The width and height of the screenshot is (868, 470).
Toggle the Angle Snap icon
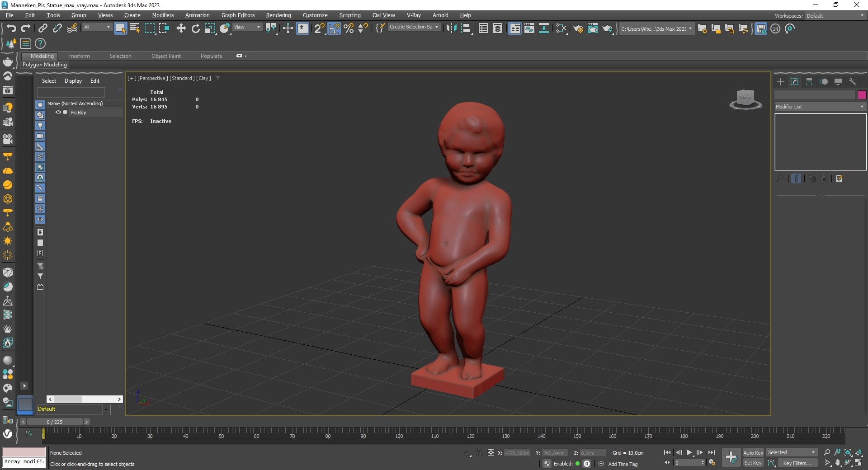pyautogui.click(x=334, y=28)
